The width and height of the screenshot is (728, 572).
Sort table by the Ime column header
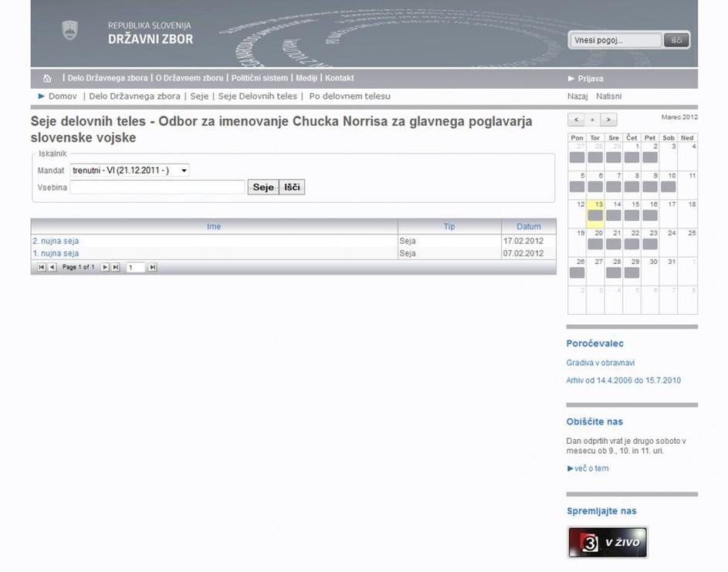click(x=214, y=226)
